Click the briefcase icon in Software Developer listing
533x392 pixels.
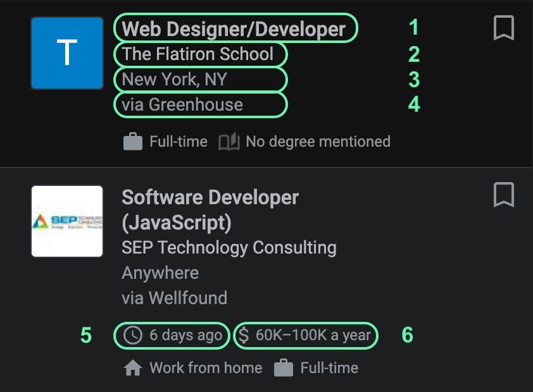point(284,368)
